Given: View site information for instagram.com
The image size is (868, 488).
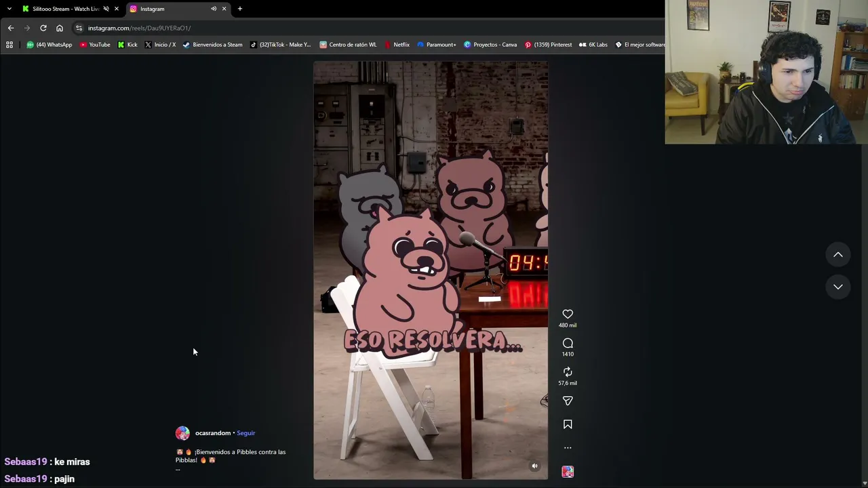Looking at the screenshot, I should click(x=79, y=28).
